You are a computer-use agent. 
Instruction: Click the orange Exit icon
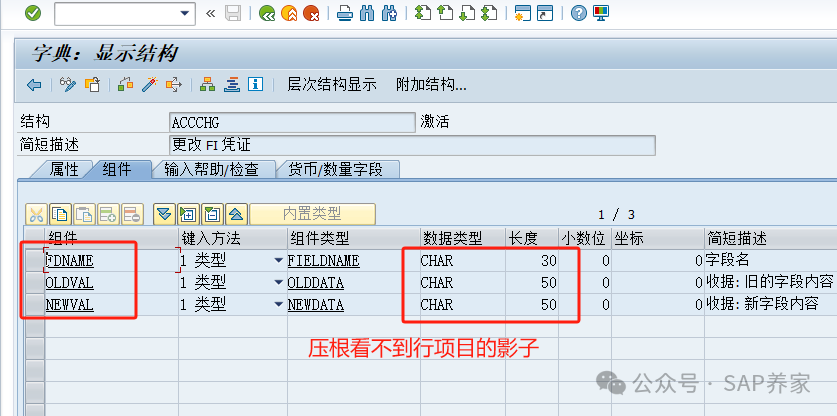(289, 13)
